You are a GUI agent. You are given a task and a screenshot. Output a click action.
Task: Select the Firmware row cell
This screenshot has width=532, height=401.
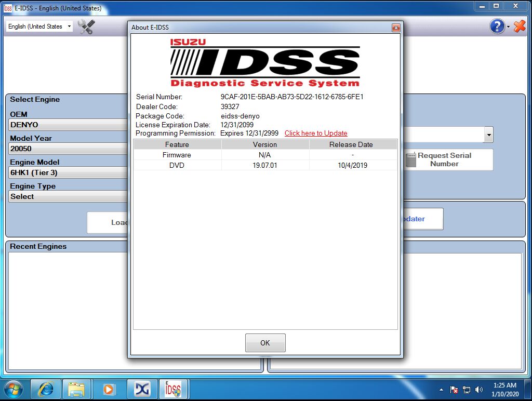(x=177, y=155)
